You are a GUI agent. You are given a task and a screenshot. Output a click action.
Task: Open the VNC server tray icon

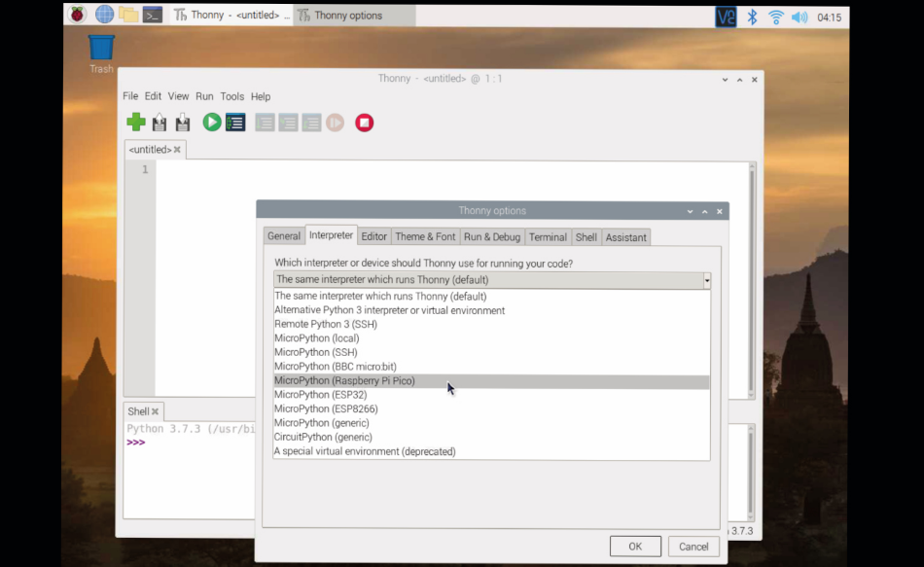point(726,18)
